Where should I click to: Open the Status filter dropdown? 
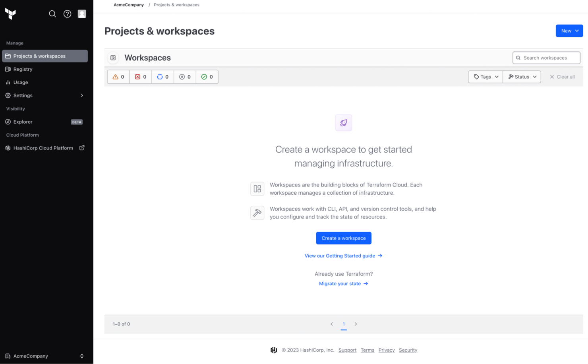(522, 77)
